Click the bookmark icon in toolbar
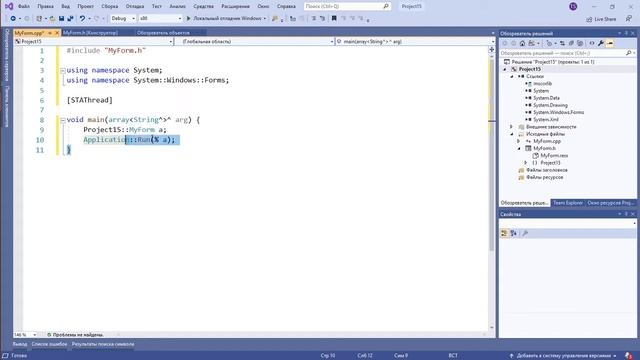The height and width of the screenshot is (360, 640). point(334,18)
